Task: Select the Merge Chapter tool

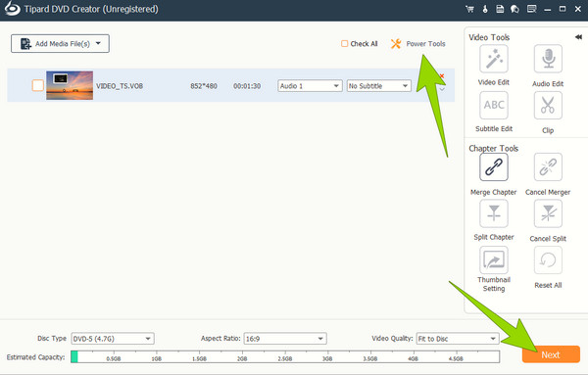Action: coord(494,167)
